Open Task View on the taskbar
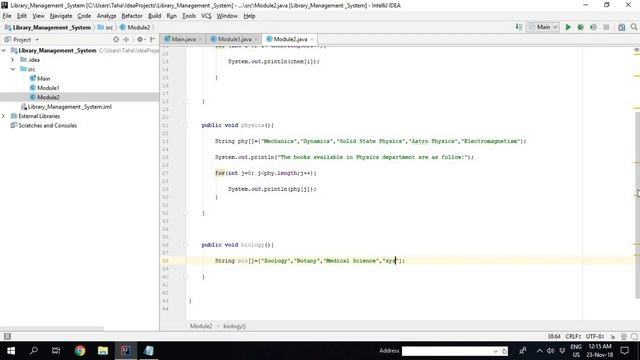640x360 pixels. tap(56, 351)
